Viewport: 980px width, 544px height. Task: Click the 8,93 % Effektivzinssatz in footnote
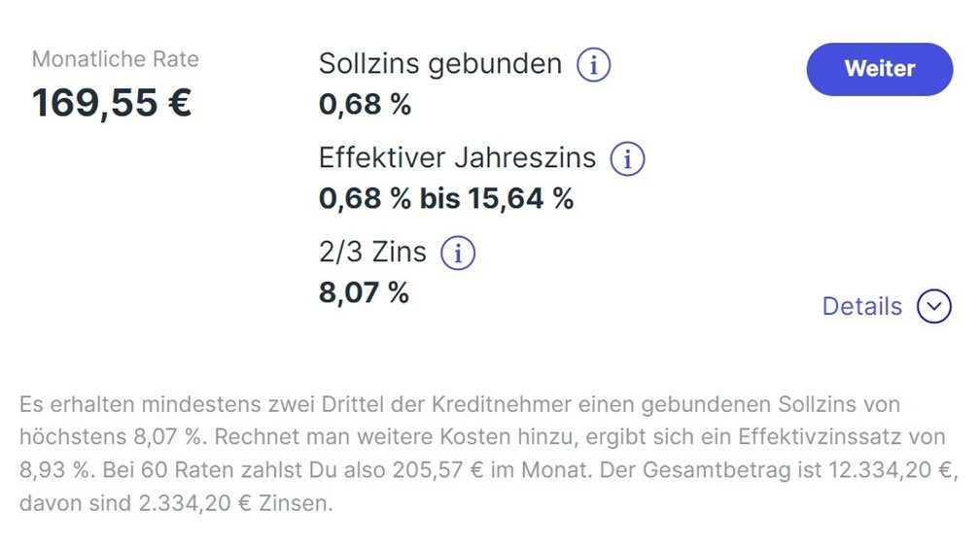54,469
